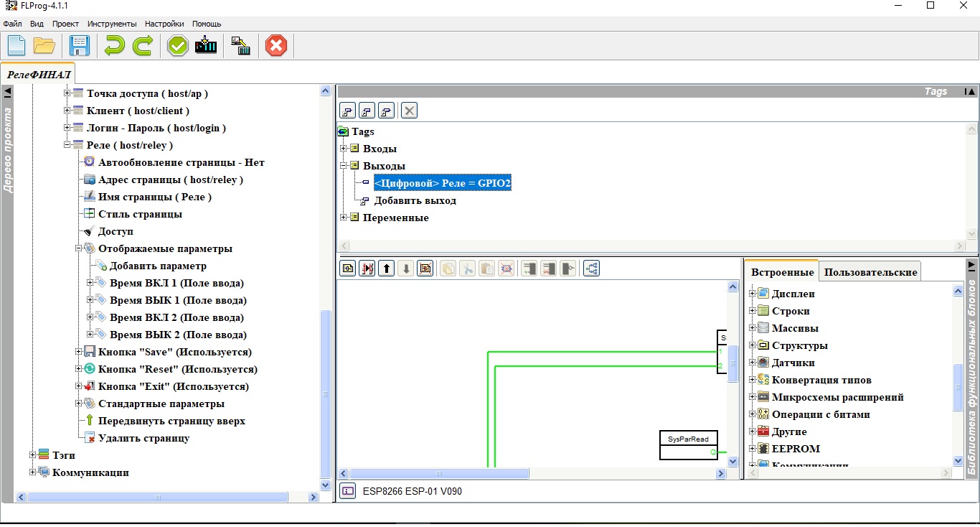Expand the Кнопка "Save" node
Image resolution: width=980 pixels, height=527 pixels.
80,352
